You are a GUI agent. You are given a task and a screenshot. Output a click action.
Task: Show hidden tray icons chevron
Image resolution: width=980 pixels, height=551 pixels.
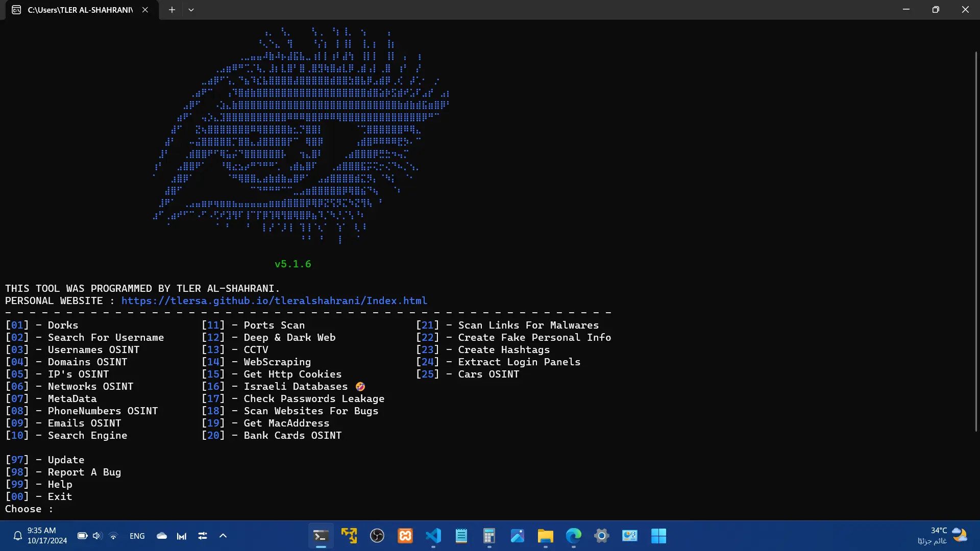point(223,536)
